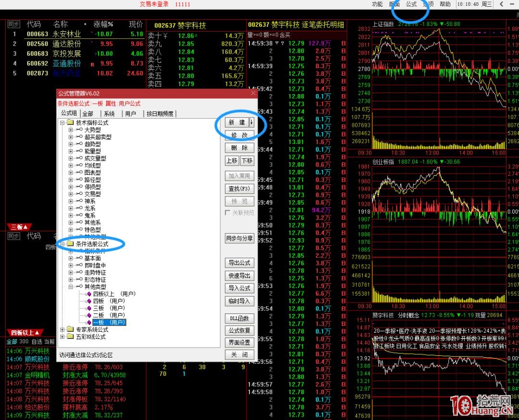Screen dimensions: 519x420
Task: Open the 公式 menu in top bar
Action: click(411, 4)
